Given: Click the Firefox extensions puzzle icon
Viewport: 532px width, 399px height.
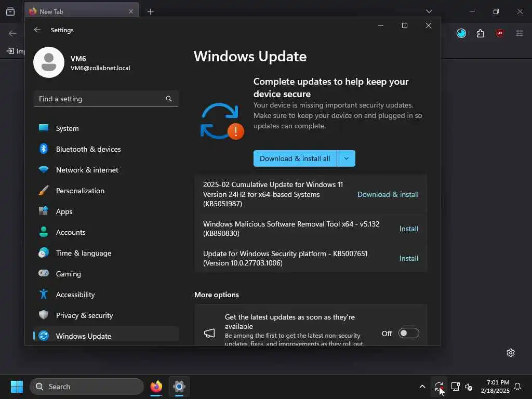Looking at the screenshot, I should pyautogui.click(x=480, y=33).
